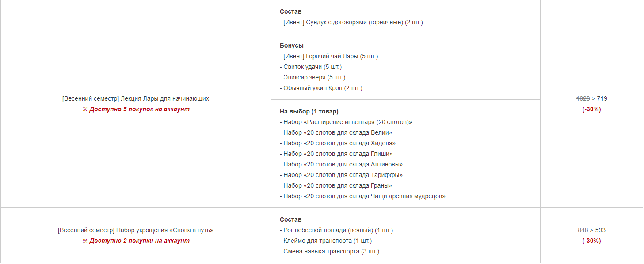Click the 1028 > 719 discounted price

coord(591,99)
